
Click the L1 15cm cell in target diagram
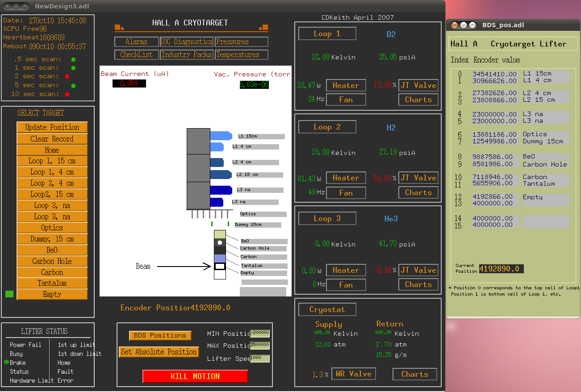click(x=221, y=135)
